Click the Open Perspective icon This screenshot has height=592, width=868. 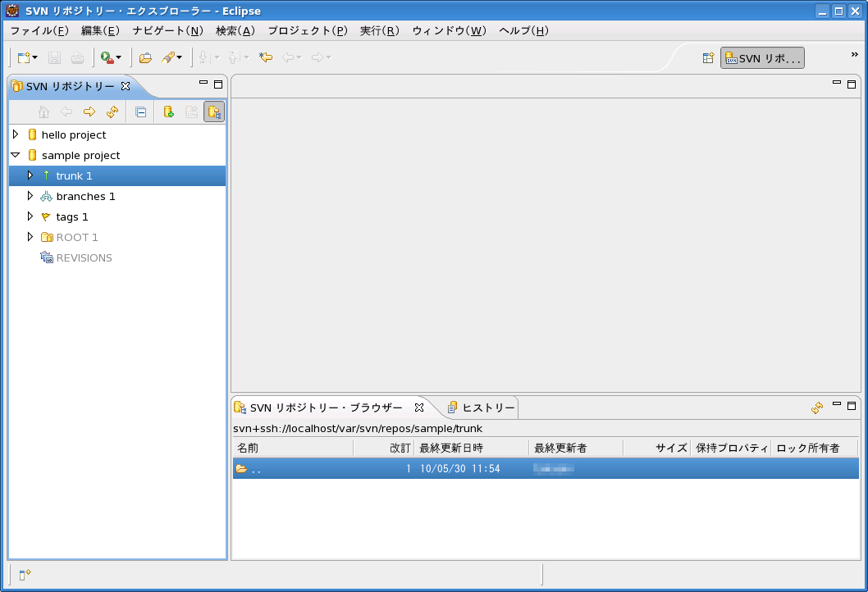(708, 58)
